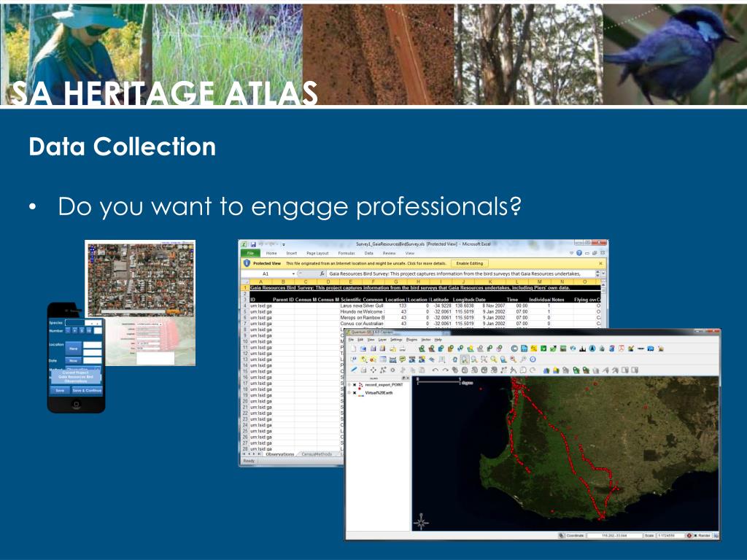747x560 pixels.
Task: Toggle visibility of record_export_POINT layer
Action: [355, 385]
